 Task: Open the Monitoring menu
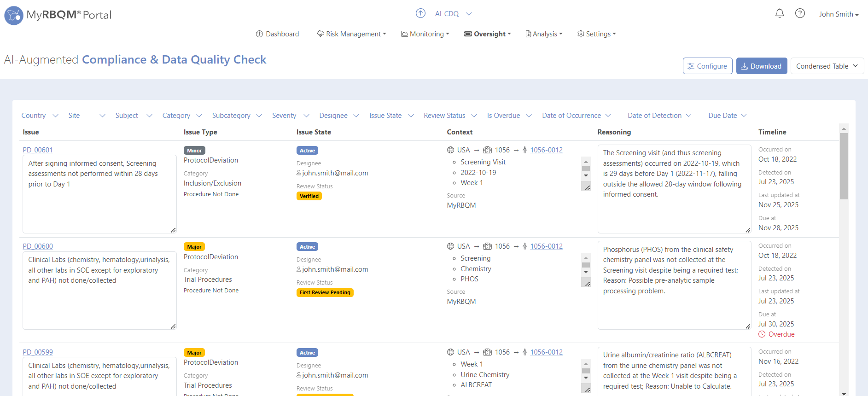pos(425,34)
